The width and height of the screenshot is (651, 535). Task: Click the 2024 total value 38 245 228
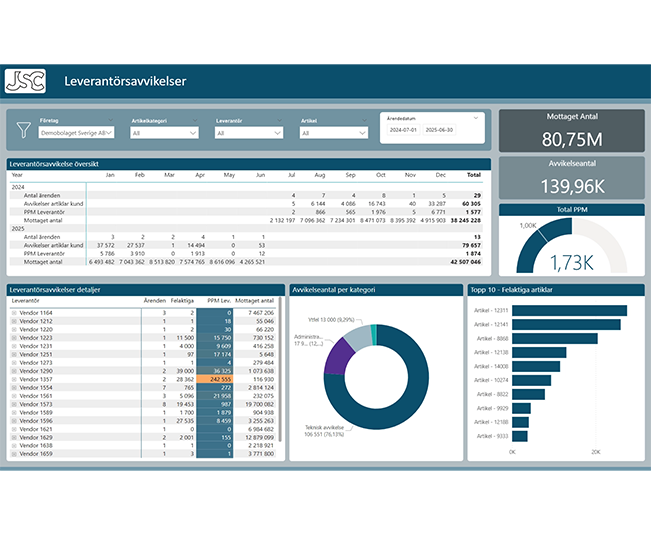(x=465, y=220)
